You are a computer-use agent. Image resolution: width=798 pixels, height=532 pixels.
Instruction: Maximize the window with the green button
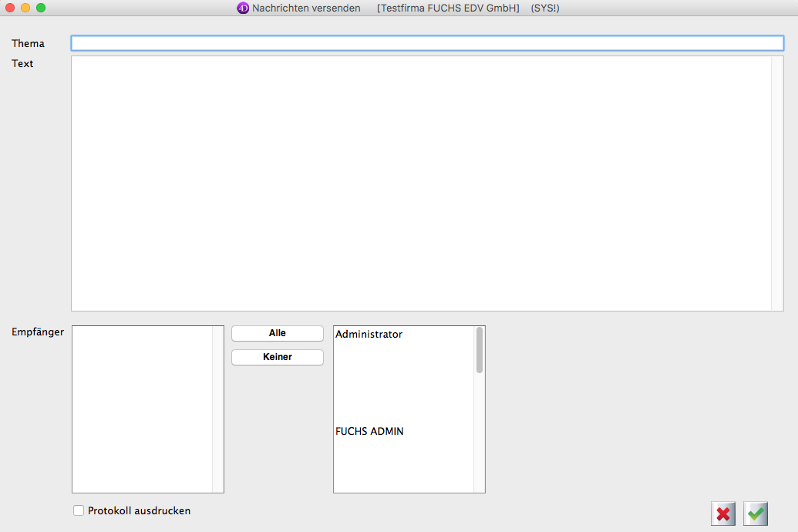(x=41, y=8)
